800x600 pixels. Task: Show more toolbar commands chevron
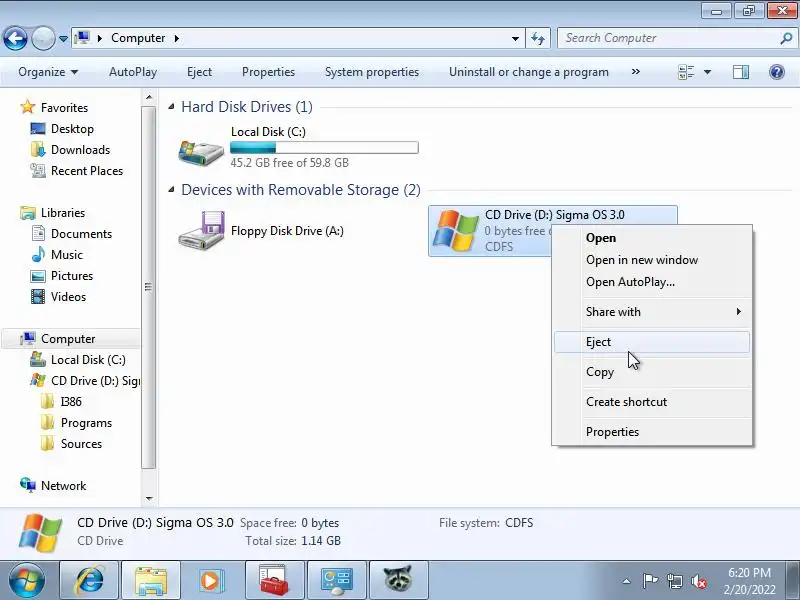[x=636, y=72]
